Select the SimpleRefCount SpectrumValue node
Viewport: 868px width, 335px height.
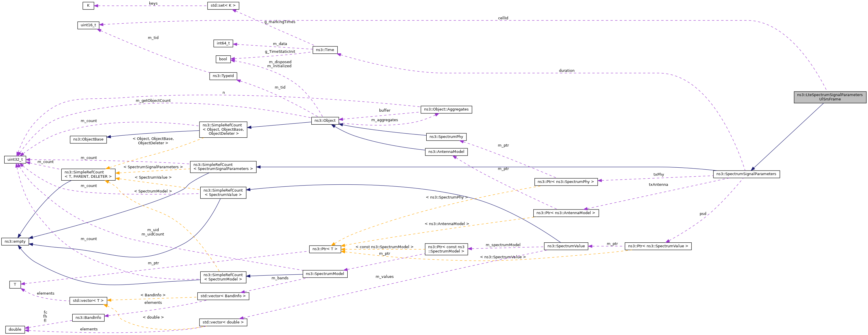[223, 193]
